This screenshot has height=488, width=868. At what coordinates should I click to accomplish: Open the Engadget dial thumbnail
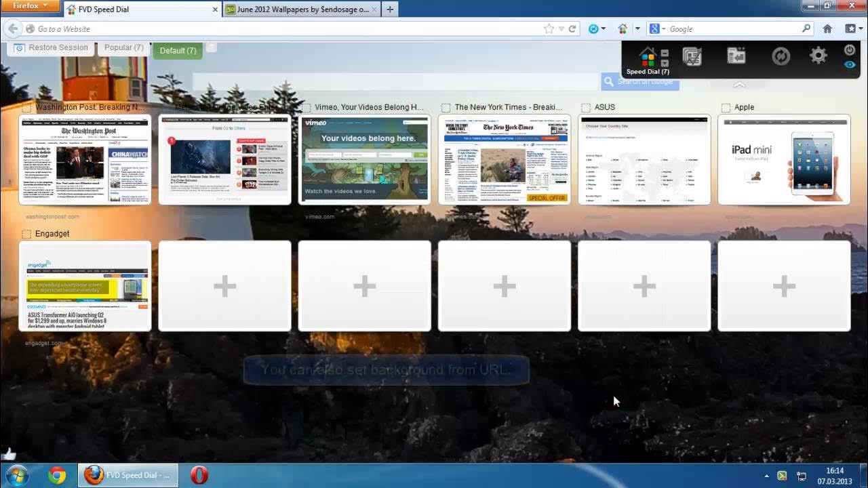(x=85, y=286)
